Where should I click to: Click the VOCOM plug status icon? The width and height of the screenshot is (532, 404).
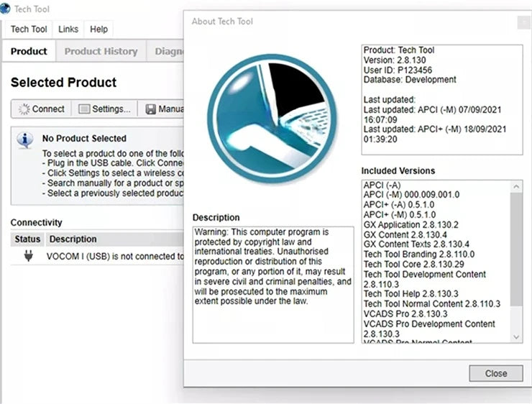29,256
